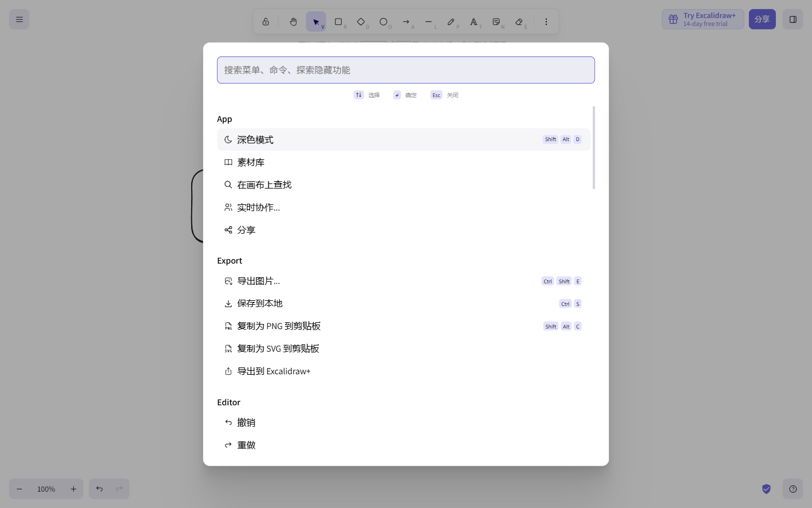
Task: Run the 重做 redo command in palette
Action: (404, 445)
